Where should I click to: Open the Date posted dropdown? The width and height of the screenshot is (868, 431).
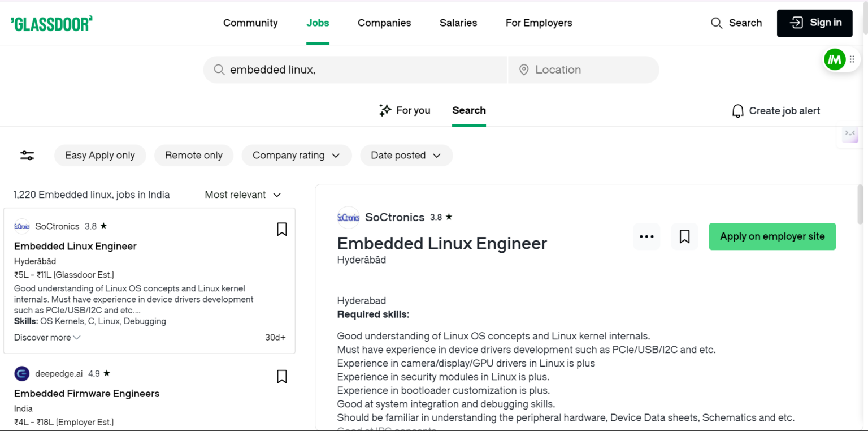coord(406,155)
